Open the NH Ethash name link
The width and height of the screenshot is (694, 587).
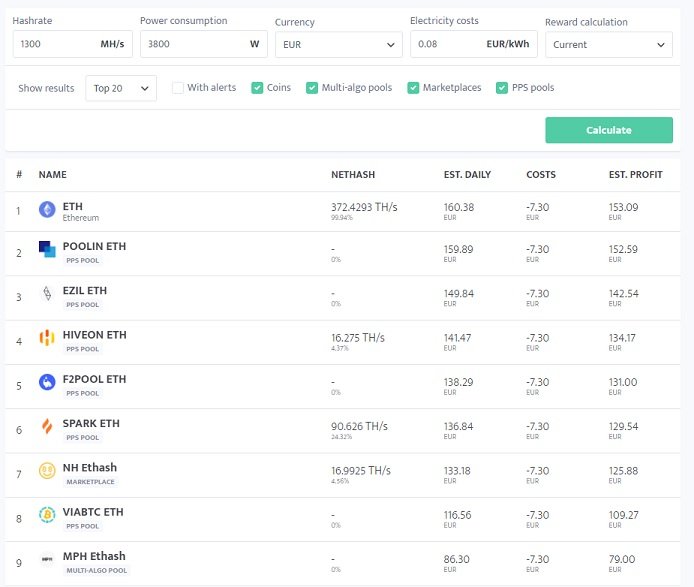(x=90, y=467)
